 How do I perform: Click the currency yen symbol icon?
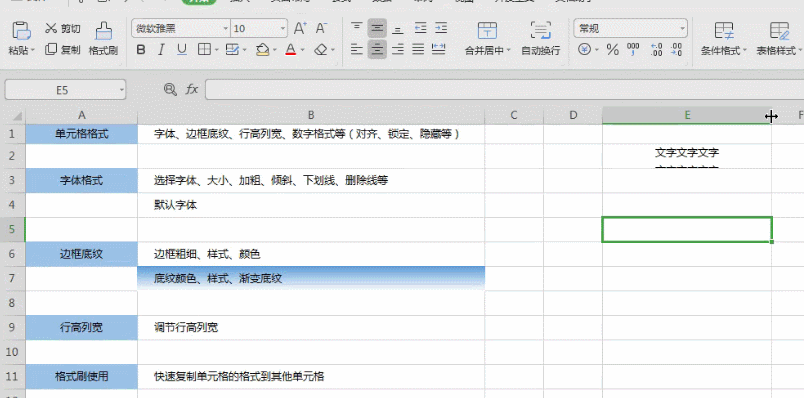pyautogui.click(x=585, y=50)
